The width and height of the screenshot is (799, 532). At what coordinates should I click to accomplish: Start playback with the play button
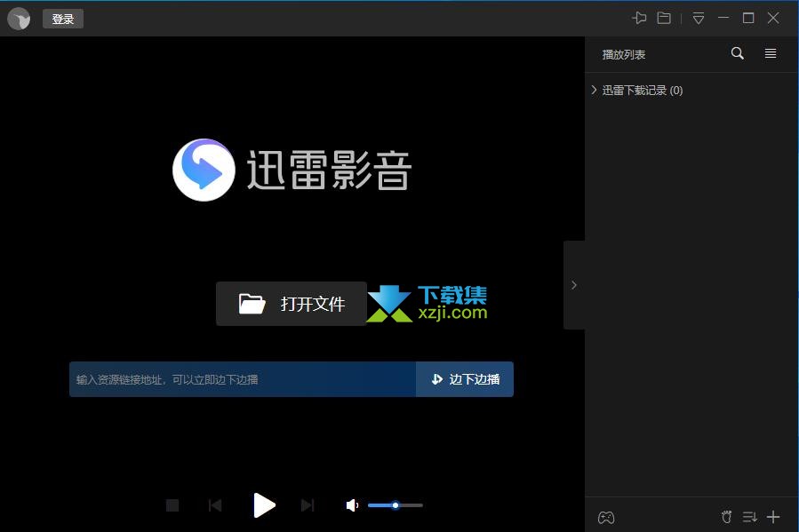pyautogui.click(x=264, y=505)
